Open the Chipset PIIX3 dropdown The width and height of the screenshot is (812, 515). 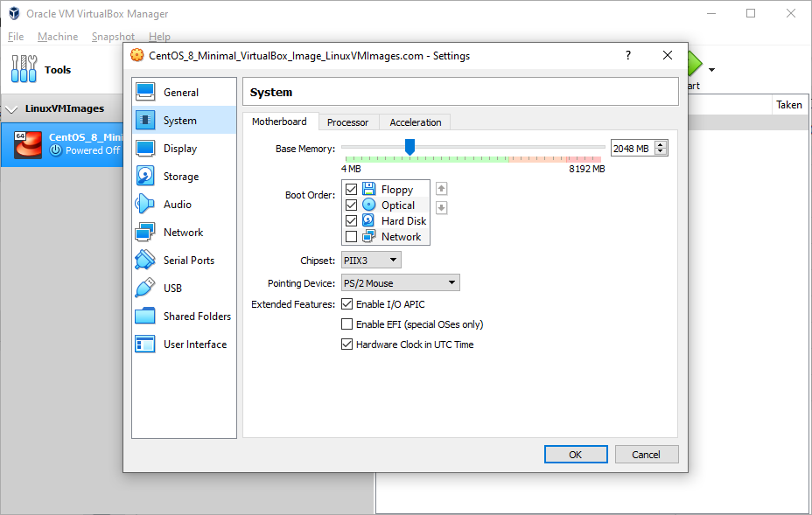371,260
